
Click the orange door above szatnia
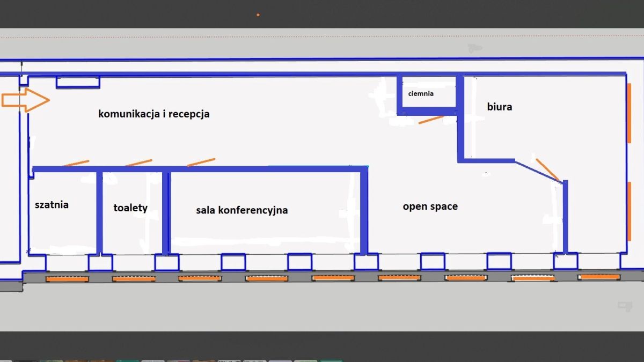[x=76, y=162]
